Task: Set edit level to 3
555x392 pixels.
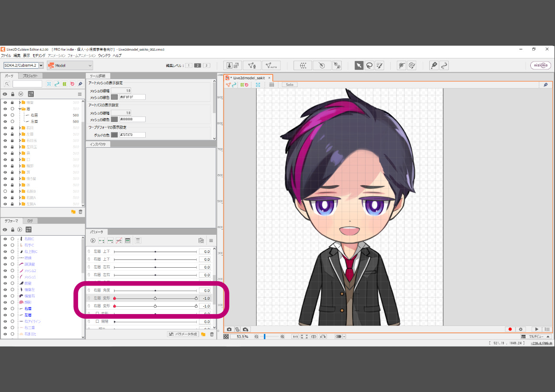Action: coord(206,65)
